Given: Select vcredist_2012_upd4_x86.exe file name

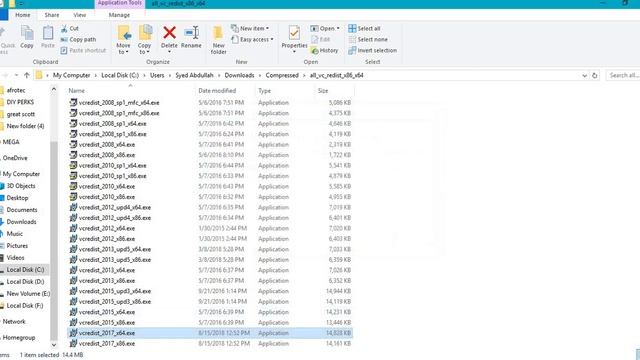Looking at the screenshot, I should click(115, 218).
